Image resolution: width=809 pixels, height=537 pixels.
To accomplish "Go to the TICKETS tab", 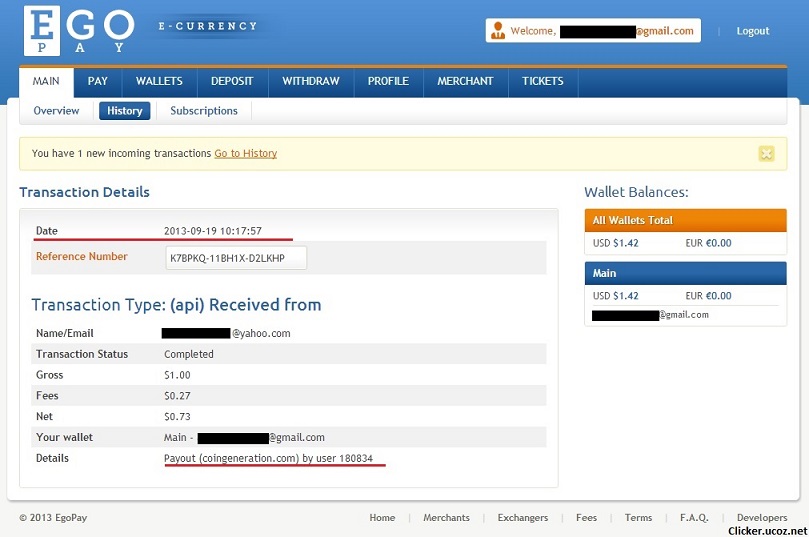I will point(543,81).
